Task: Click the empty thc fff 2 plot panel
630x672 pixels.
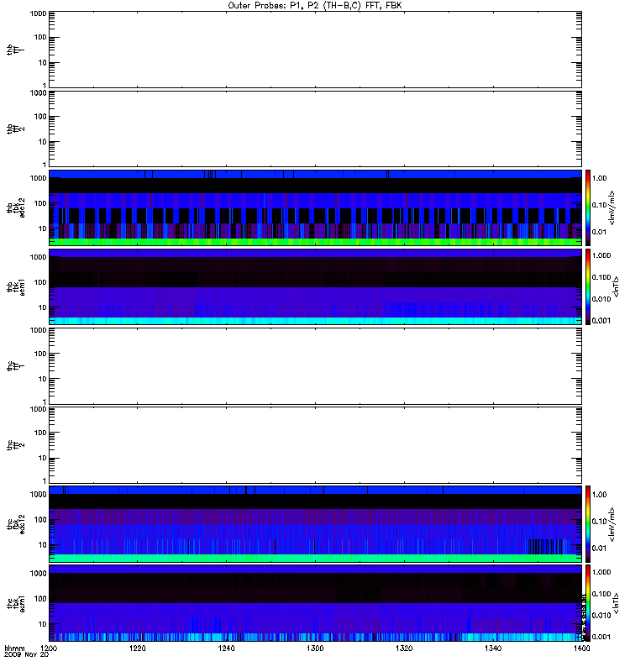Action: pos(316,445)
